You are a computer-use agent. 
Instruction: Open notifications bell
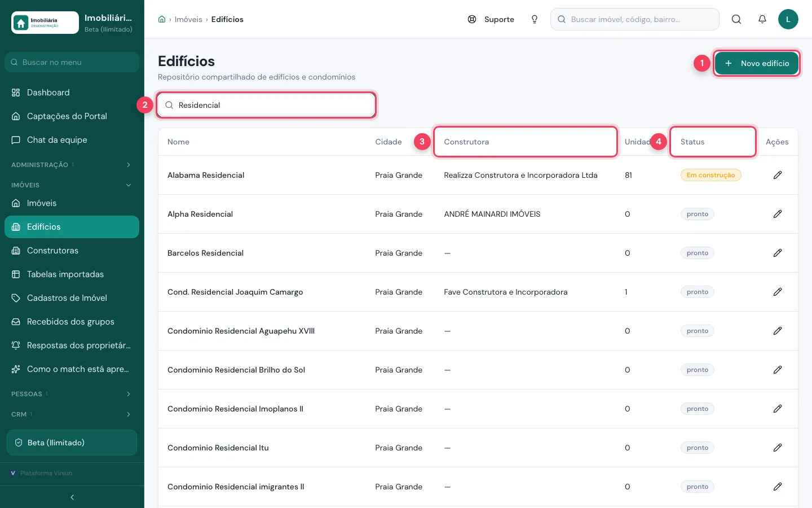coord(762,19)
